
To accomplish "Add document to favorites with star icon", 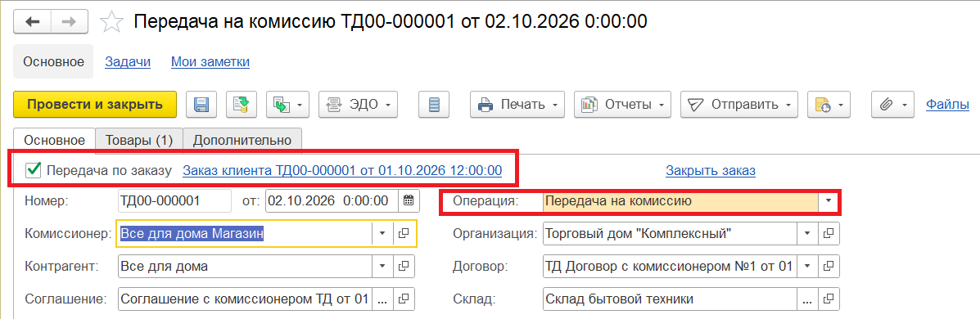I will [112, 22].
